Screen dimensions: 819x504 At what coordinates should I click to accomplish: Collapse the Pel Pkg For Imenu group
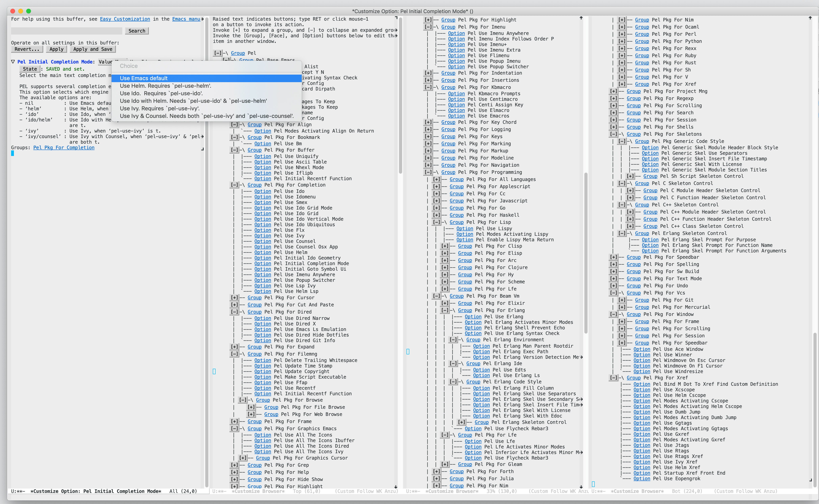tap(428, 27)
